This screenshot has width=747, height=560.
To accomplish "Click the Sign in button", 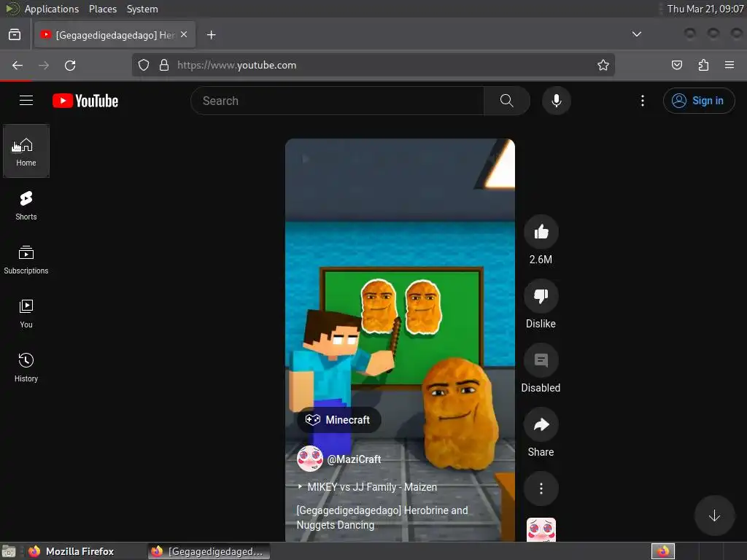I will coord(699,101).
